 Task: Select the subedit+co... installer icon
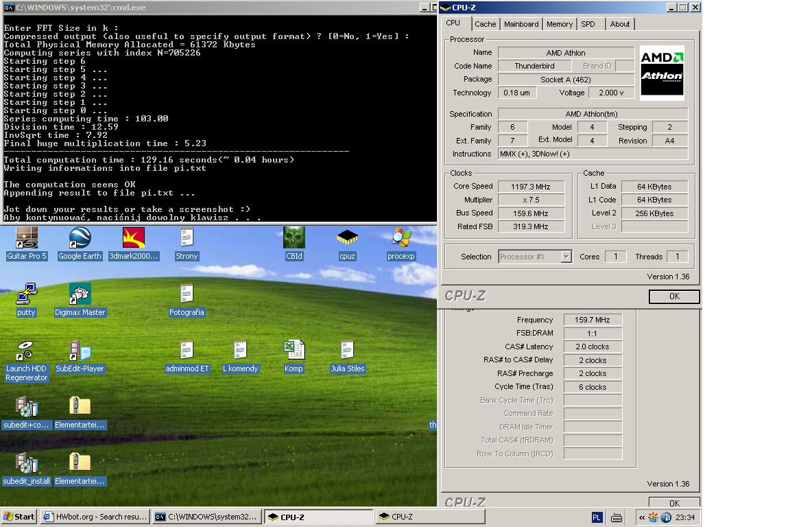coord(26,413)
